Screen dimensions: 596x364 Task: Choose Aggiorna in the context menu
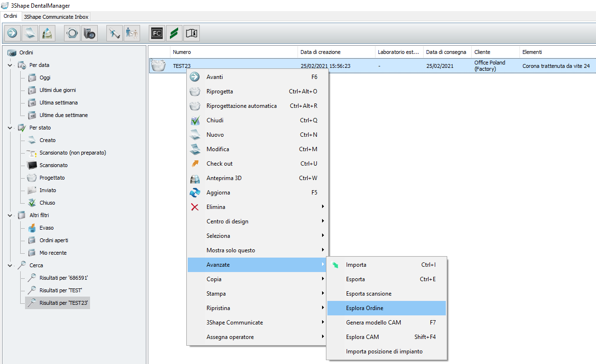(x=258, y=193)
